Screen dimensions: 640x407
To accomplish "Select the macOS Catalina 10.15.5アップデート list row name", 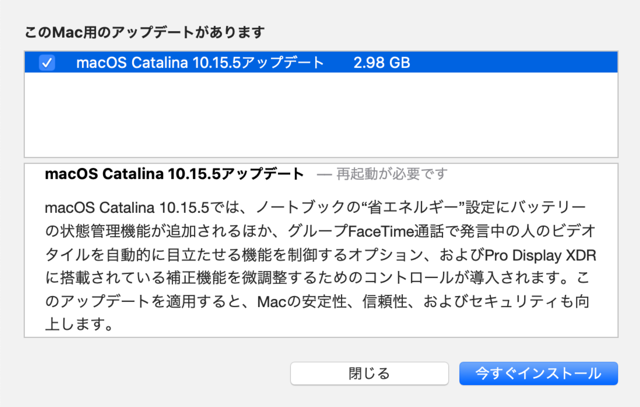I will [200, 62].
